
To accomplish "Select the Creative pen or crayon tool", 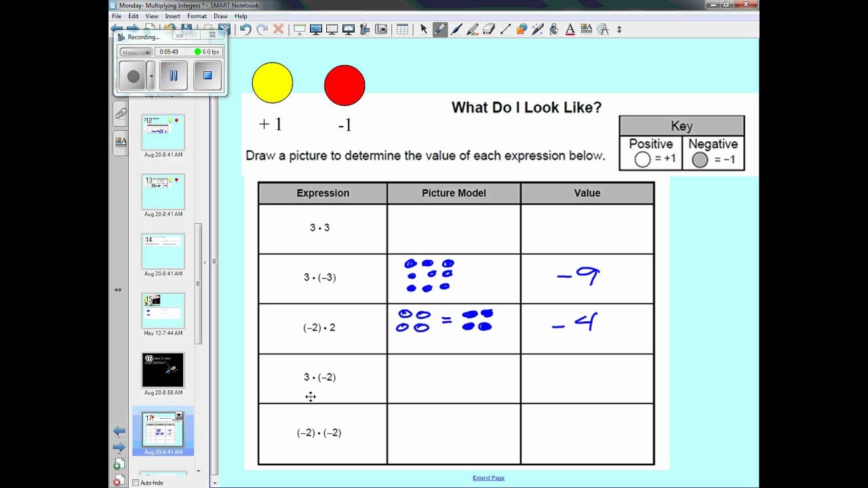I will pos(473,29).
